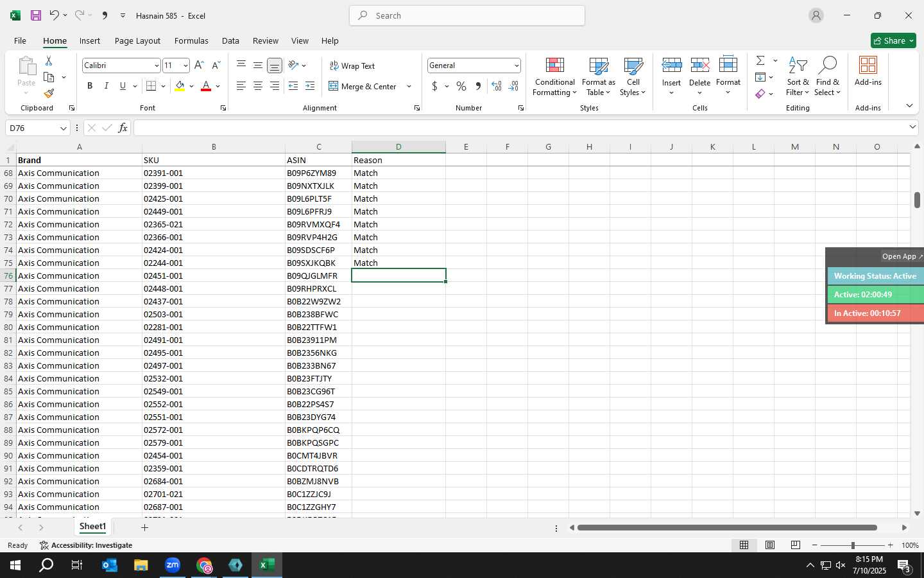This screenshot has height=578, width=924.
Task: Click the Paste clipboard icon
Action: [26, 66]
